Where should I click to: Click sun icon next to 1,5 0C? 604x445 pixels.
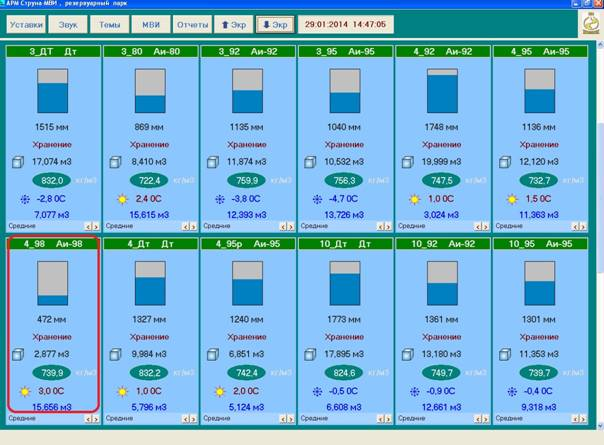512,199
